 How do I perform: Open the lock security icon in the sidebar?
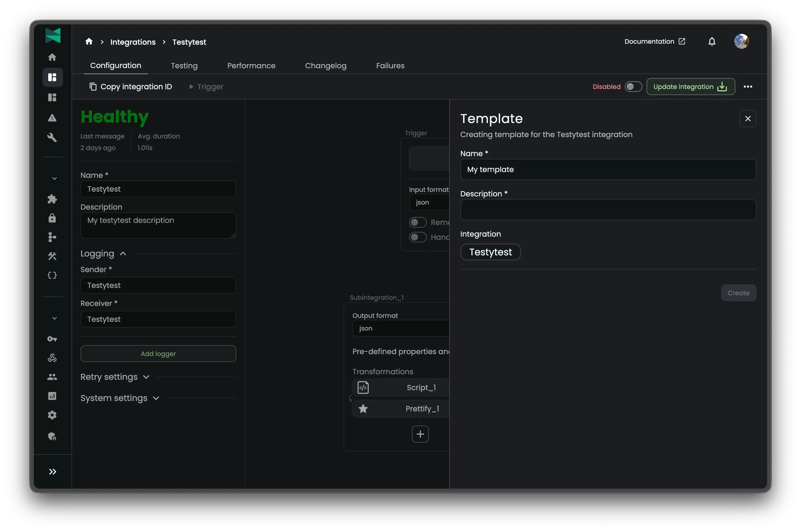click(x=53, y=218)
